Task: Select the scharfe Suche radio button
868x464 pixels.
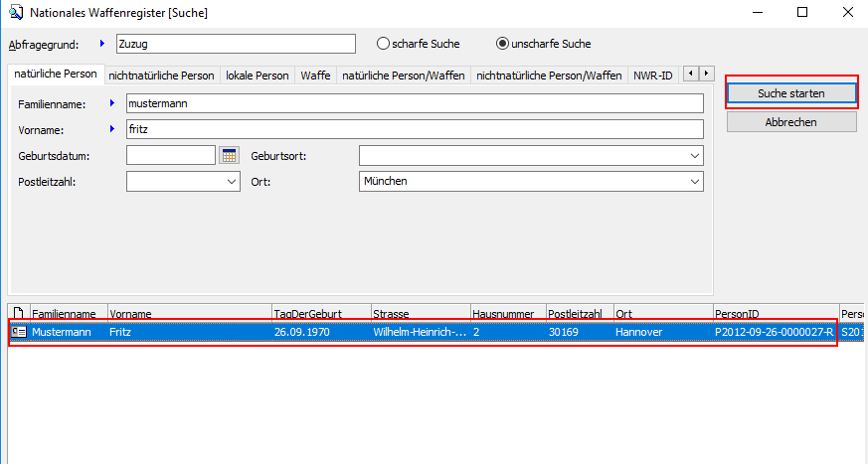Action: point(383,44)
